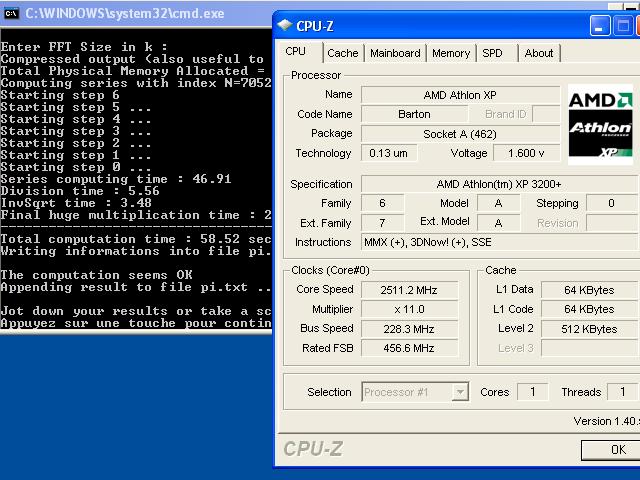Click 'Starting step 0 ...' line in cmd
640x480 pixels.
(x=76, y=167)
